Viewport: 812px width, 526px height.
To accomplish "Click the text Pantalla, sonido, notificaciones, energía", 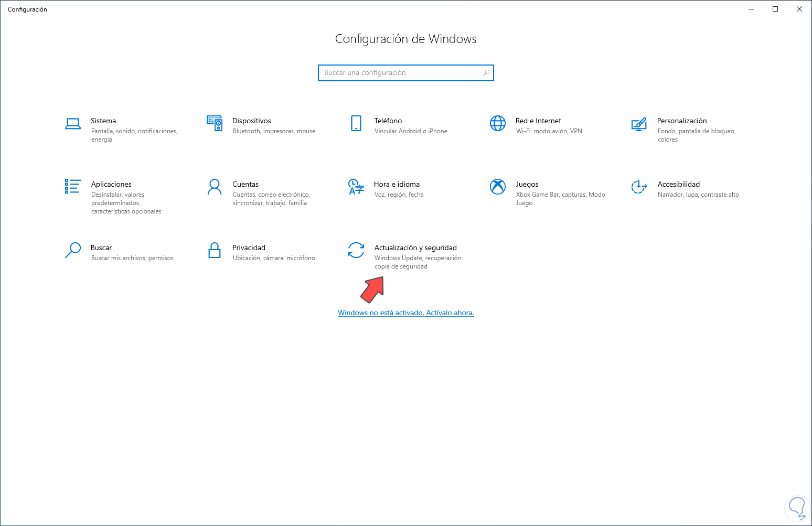I will point(134,135).
